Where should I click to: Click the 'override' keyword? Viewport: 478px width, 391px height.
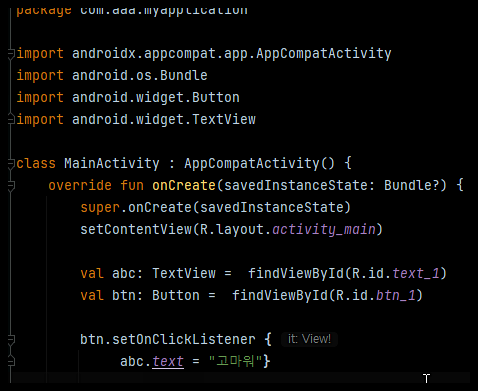(80, 185)
